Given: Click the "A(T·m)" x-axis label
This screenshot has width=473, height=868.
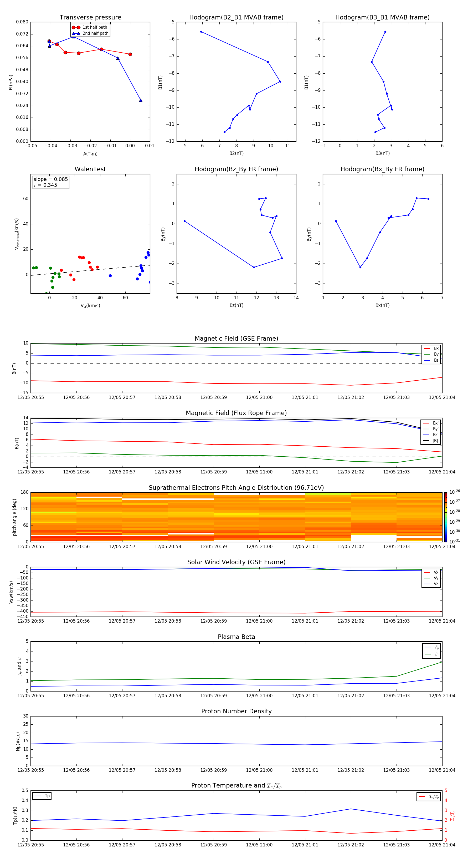Looking at the screenshot, I should pyautogui.click(x=90, y=154).
